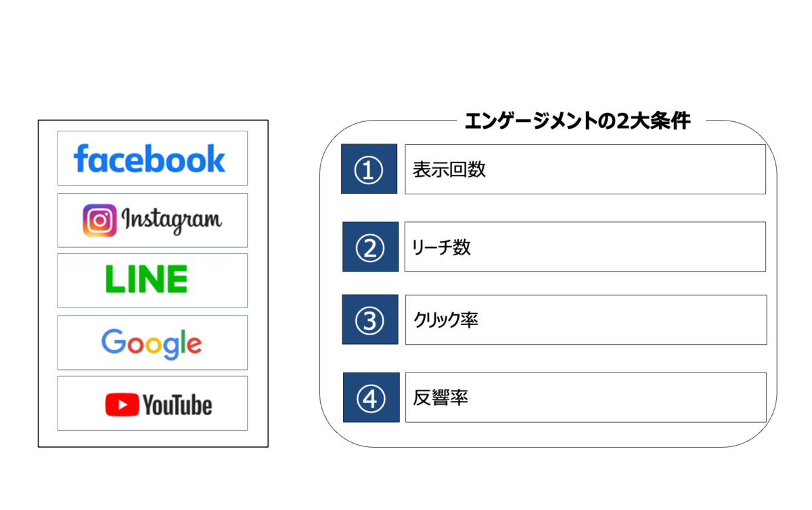Viewport: 812px width, 510px height.
Task: Click the エンゲージメントの2大条件 heading
Action: (x=577, y=121)
